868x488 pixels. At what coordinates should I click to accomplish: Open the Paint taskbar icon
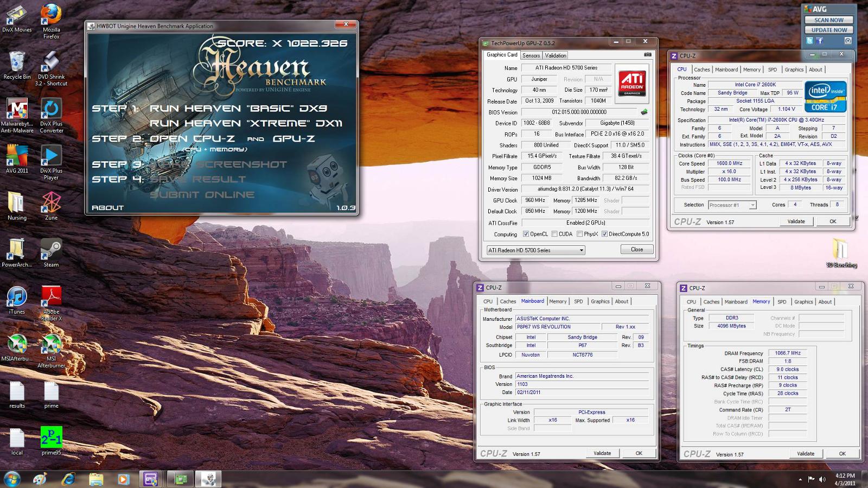point(40,479)
